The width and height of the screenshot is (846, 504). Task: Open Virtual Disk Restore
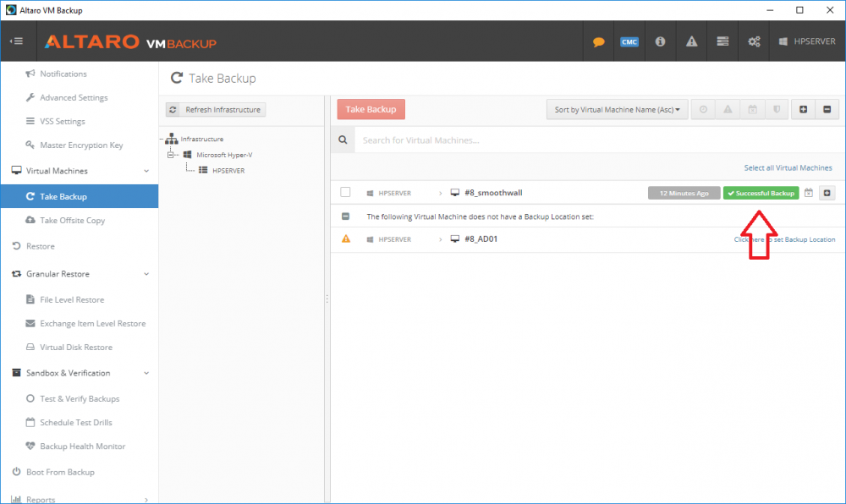tap(76, 348)
